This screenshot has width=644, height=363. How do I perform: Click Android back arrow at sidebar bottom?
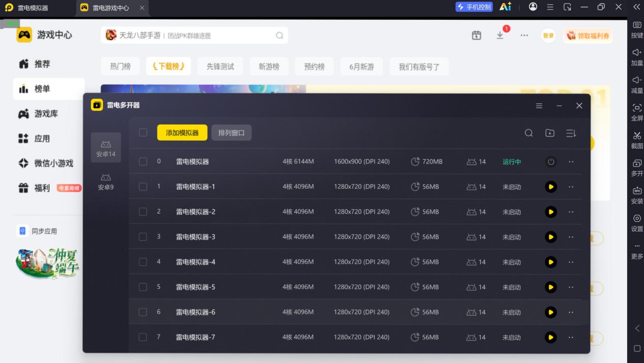coord(637,328)
